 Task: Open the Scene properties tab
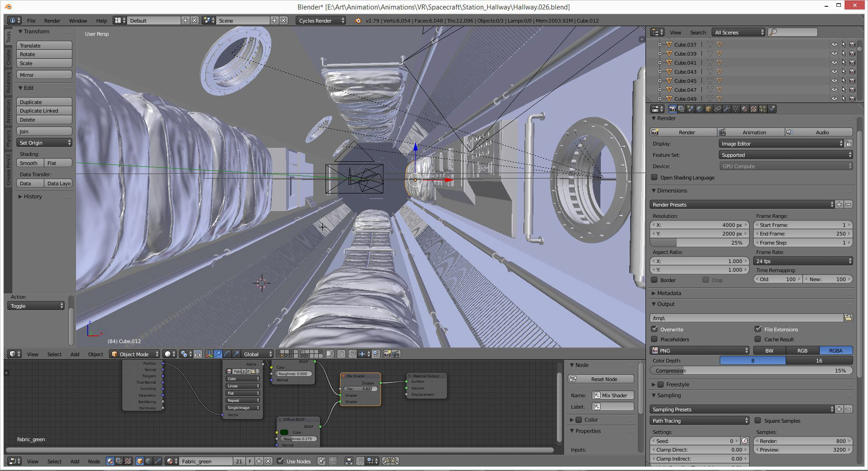tap(690, 109)
